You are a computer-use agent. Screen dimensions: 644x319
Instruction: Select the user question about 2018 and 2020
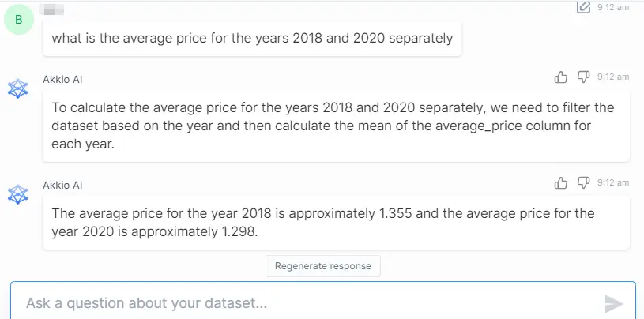pyautogui.click(x=252, y=38)
